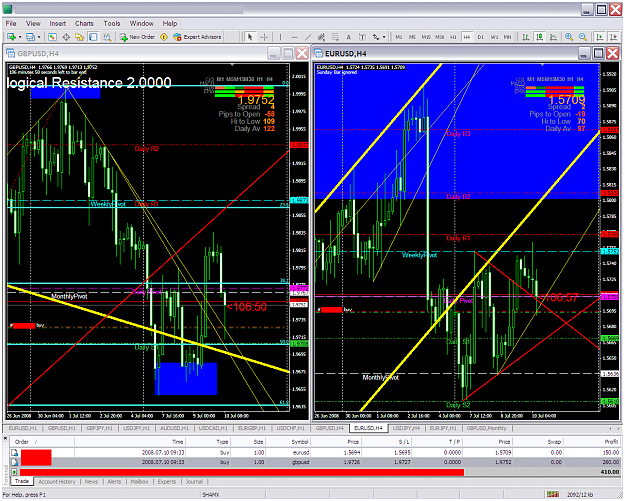625x501 pixels.
Task: Switch to M5 timeframe
Action: tap(412, 37)
